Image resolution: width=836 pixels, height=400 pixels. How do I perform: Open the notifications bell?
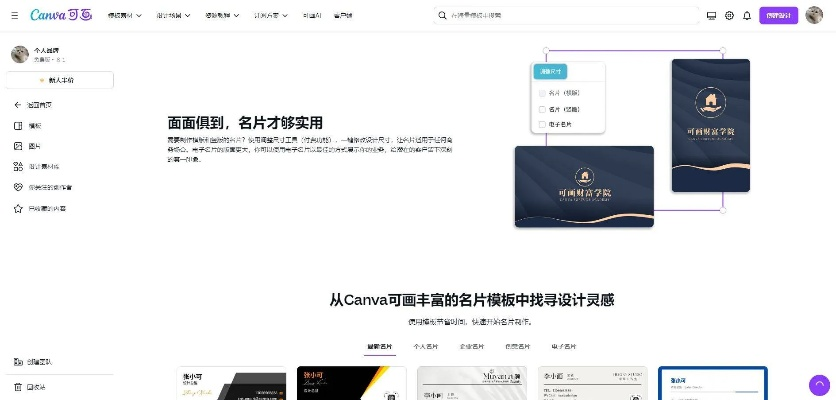point(747,16)
